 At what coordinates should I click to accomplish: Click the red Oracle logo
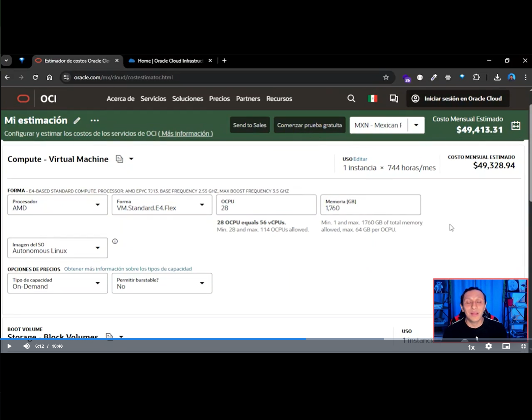pos(23,99)
